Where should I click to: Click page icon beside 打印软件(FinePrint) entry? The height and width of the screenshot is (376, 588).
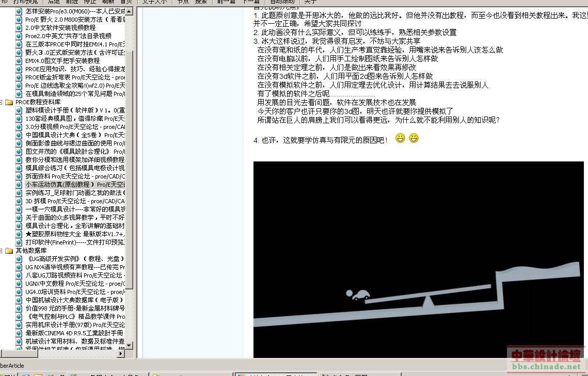coord(19,242)
